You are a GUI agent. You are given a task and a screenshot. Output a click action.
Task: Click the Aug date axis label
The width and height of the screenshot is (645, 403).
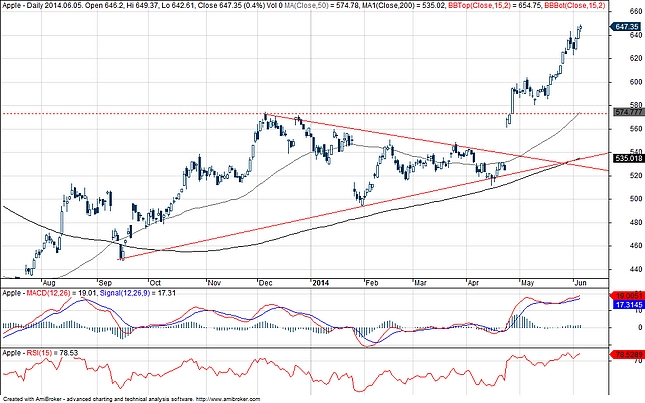click(49, 283)
